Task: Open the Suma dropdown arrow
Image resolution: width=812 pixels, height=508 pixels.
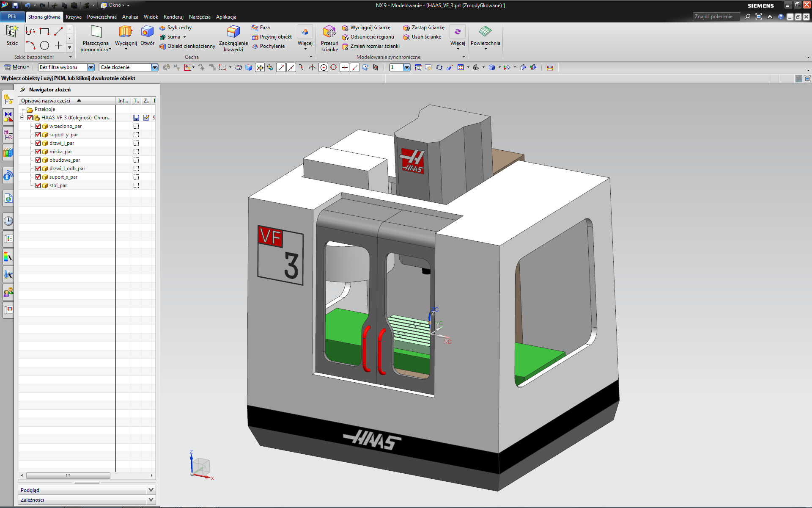Action: click(184, 37)
